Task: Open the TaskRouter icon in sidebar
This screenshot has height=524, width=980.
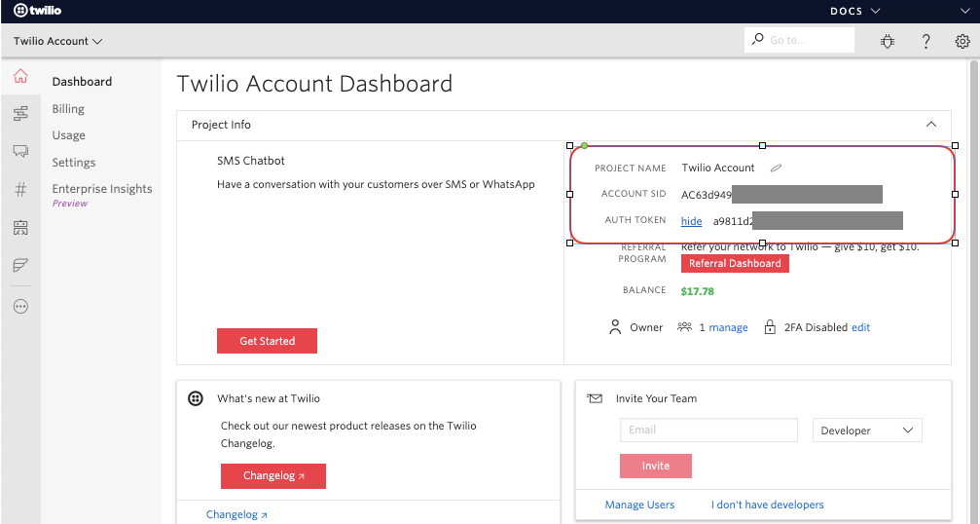Action: 20,228
